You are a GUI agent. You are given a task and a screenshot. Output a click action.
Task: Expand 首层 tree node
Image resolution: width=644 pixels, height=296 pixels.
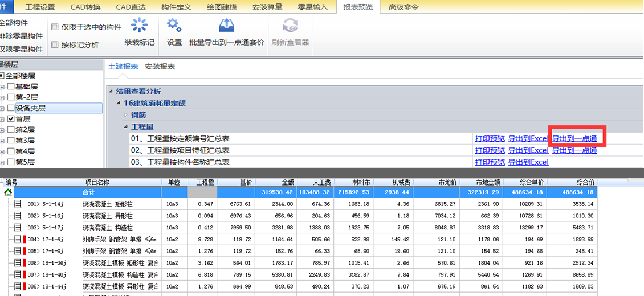2,119
